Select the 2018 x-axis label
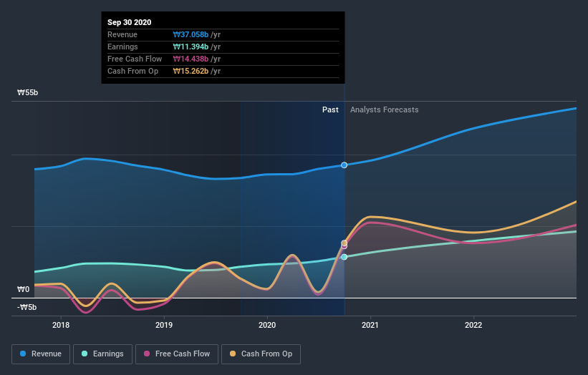Screen dimensions: 588x375 (61, 325)
